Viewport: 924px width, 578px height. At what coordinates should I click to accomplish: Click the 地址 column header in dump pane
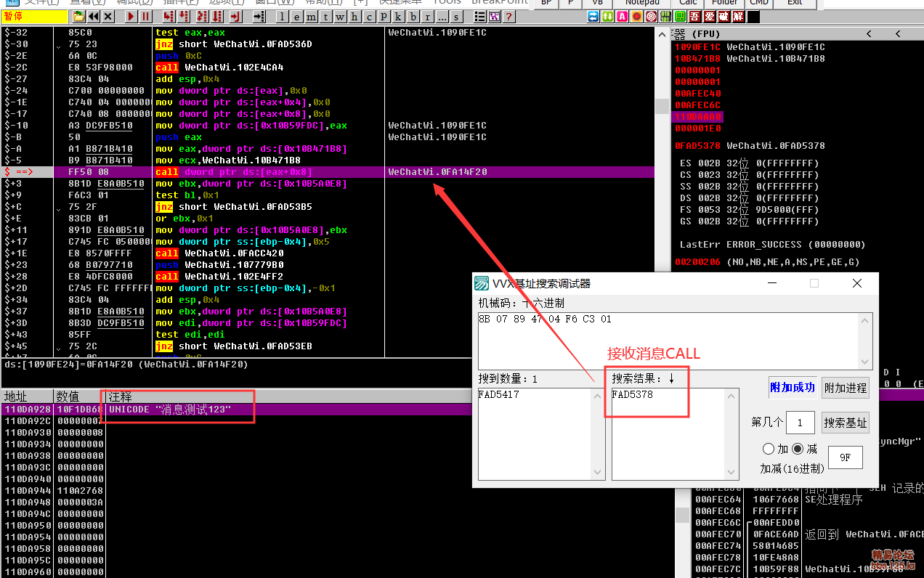pyautogui.click(x=28, y=396)
